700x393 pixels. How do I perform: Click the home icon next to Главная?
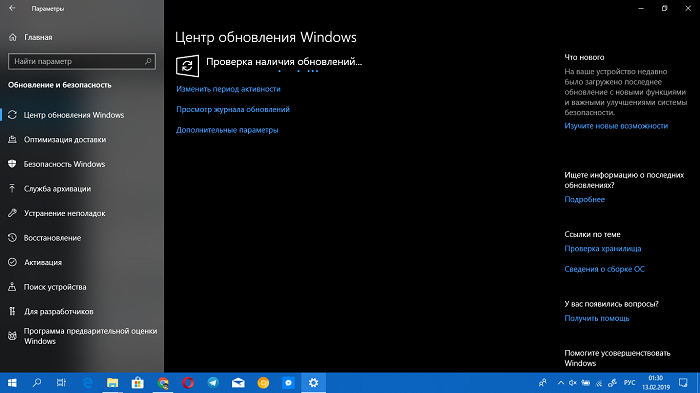point(12,38)
